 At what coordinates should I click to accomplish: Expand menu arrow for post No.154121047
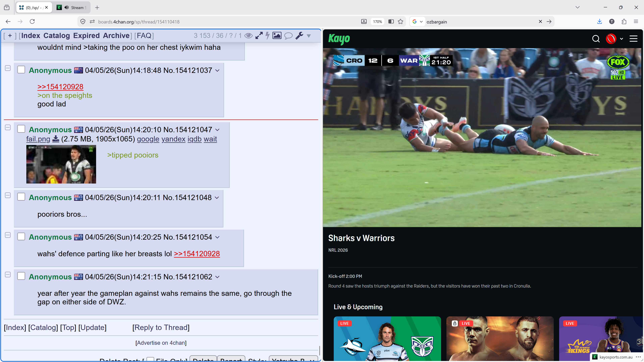[218, 130]
